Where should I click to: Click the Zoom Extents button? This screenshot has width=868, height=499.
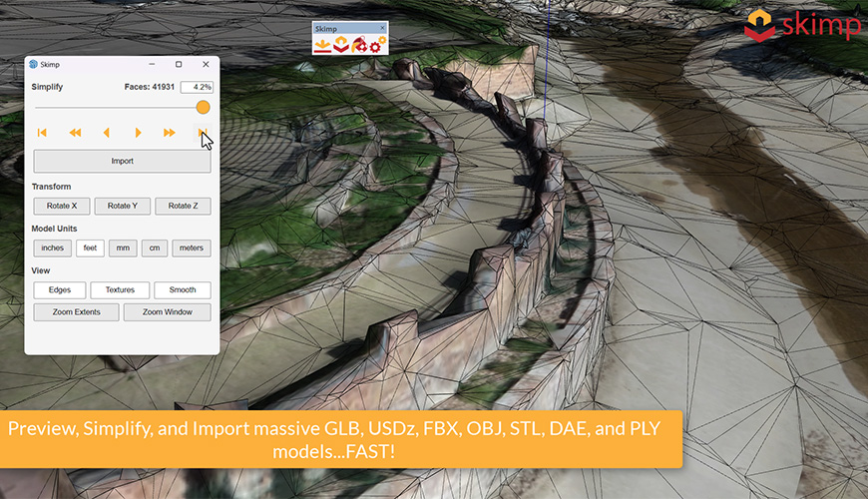(76, 312)
